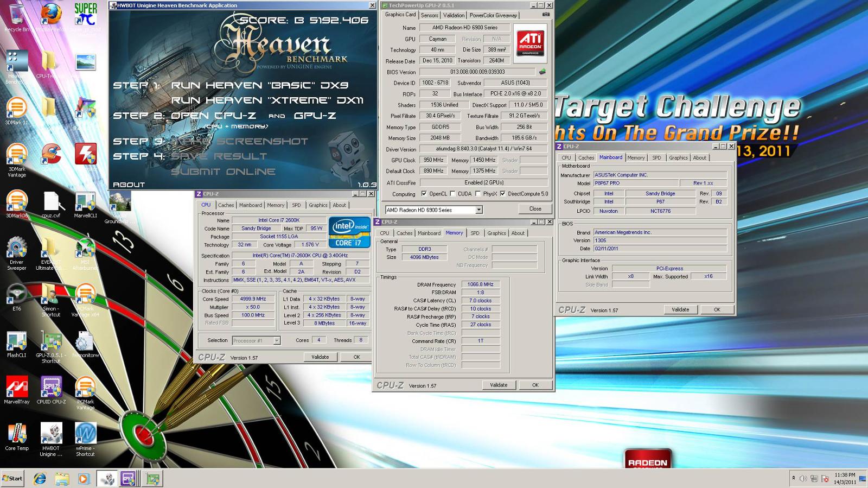Viewport: 868px width, 488px height.
Task: Open Internet Explorer from the taskbar
Action: coord(40,479)
